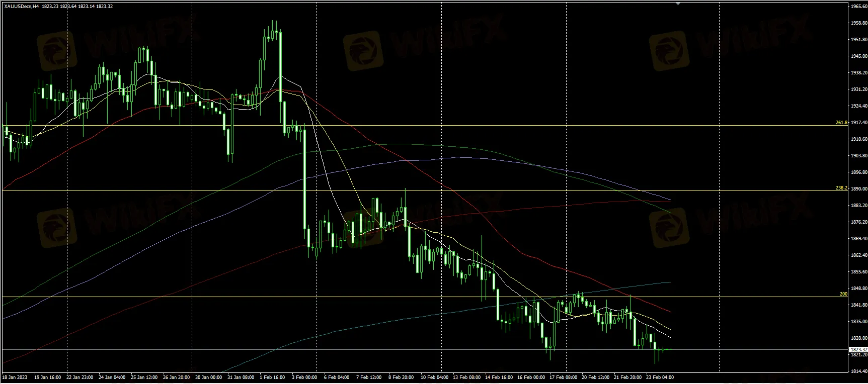Click price scale value 1903.80
868x384 pixels.
(x=858, y=155)
